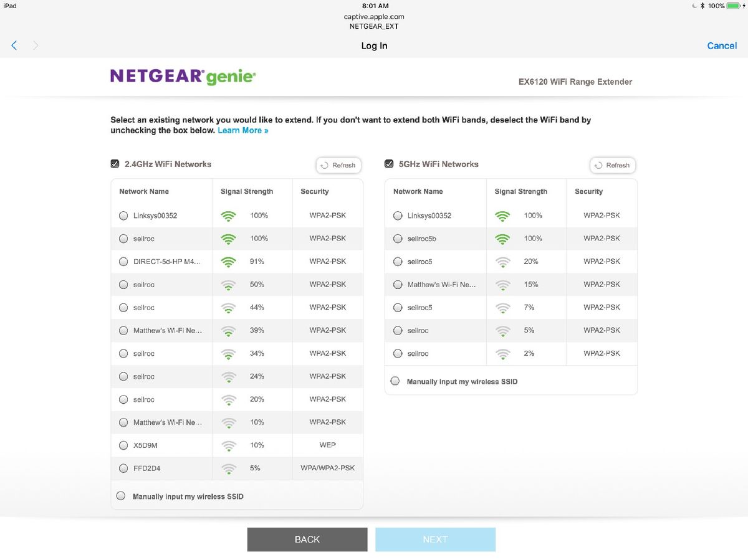Click the WiFi strength icon for seilroc5b
This screenshot has height=560, width=748.
click(502, 238)
